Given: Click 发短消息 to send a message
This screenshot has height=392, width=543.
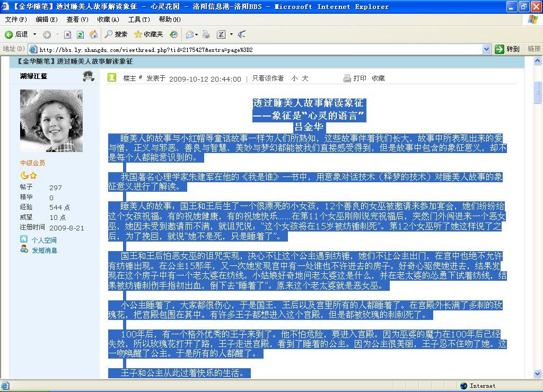Looking at the screenshot, I should (44, 250).
